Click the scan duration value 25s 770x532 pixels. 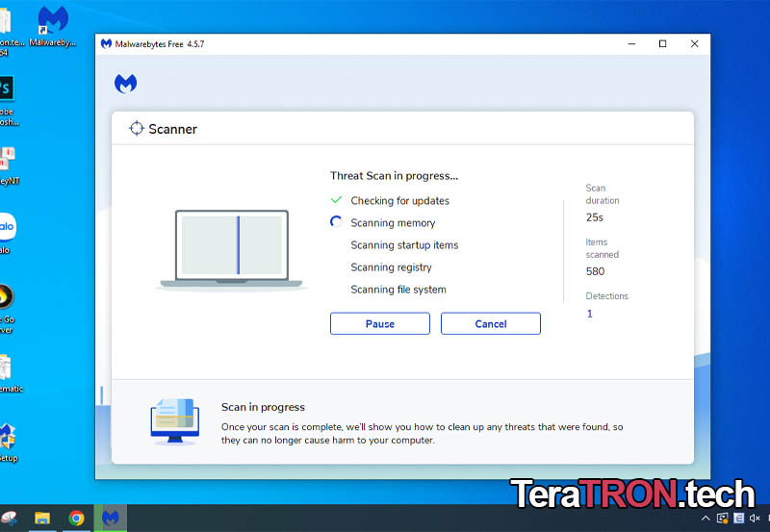594,217
